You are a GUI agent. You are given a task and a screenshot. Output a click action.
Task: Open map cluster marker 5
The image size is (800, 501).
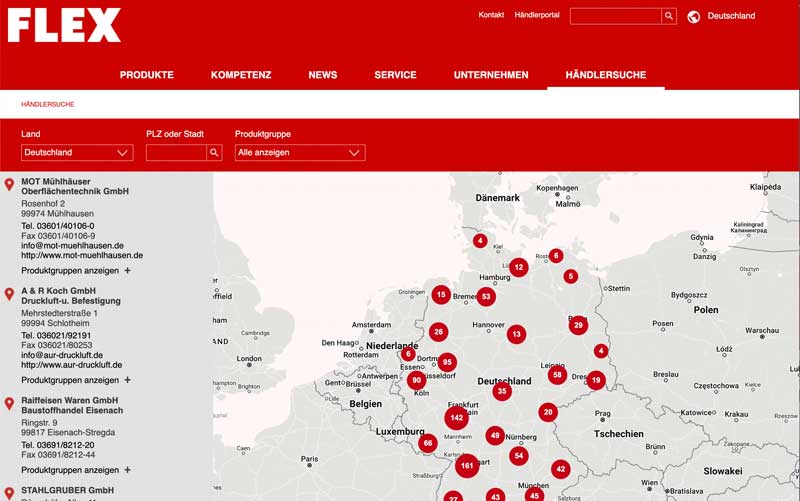click(570, 277)
